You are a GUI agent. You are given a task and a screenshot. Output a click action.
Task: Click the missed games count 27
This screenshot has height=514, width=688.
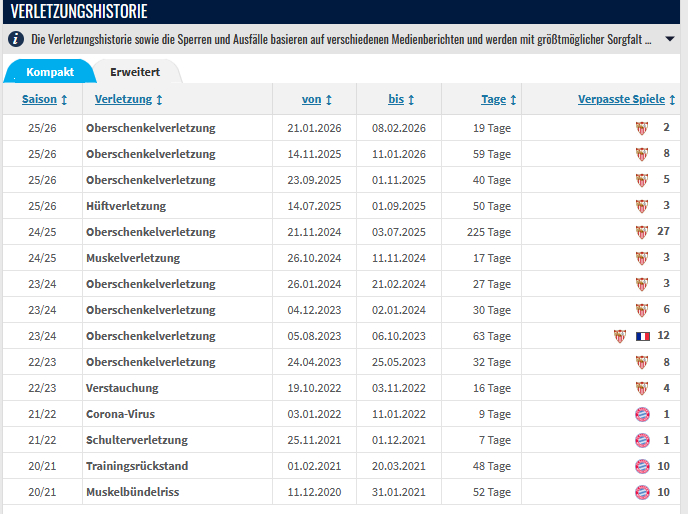pyautogui.click(x=663, y=231)
